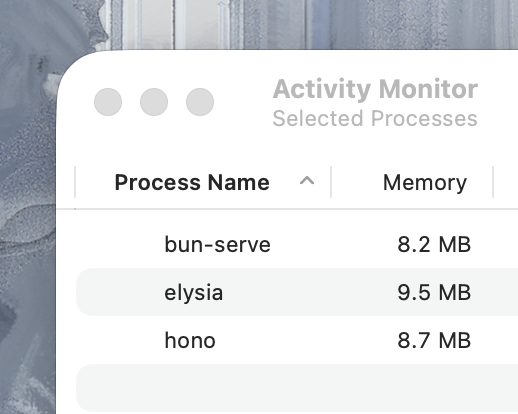Toggle the ascending sort arrow on Process Name

tap(307, 181)
